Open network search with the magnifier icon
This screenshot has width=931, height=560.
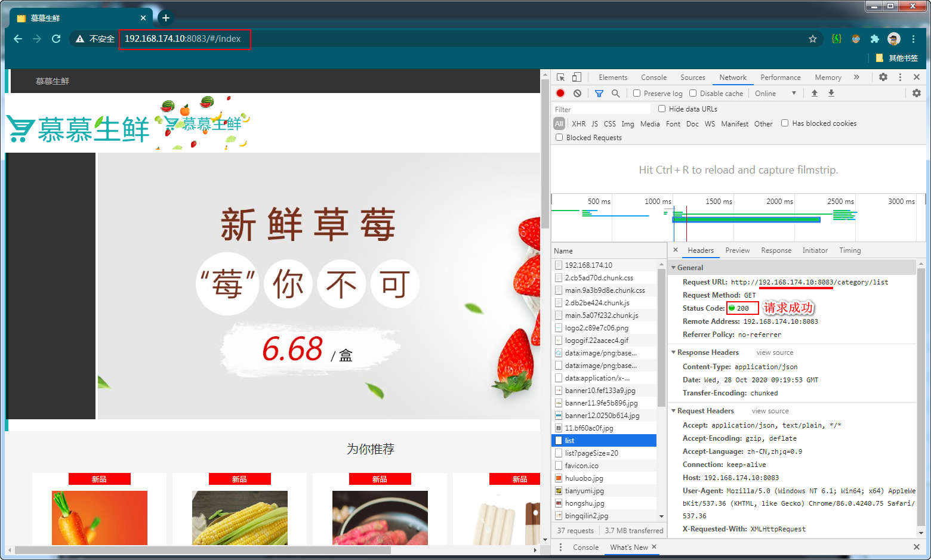pos(615,94)
